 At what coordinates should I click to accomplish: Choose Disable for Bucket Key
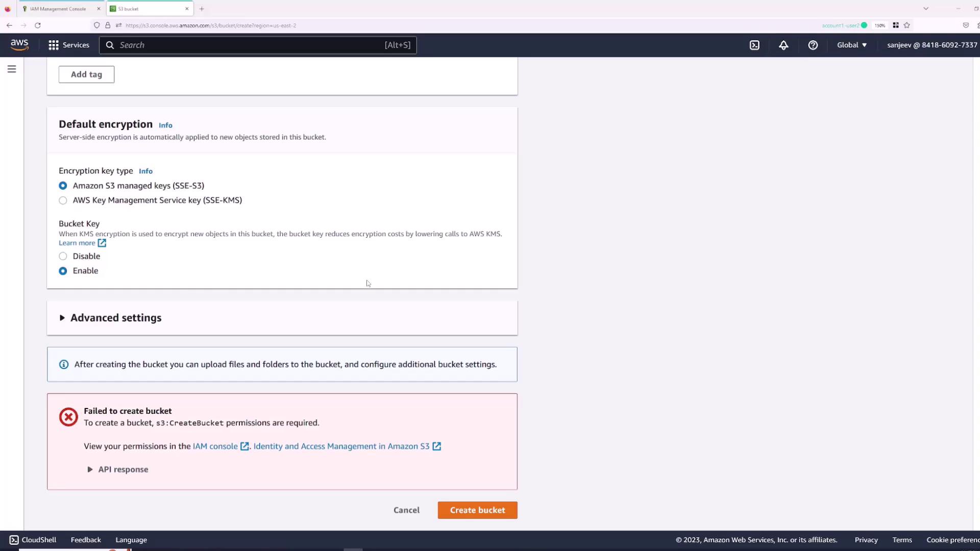(63, 256)
